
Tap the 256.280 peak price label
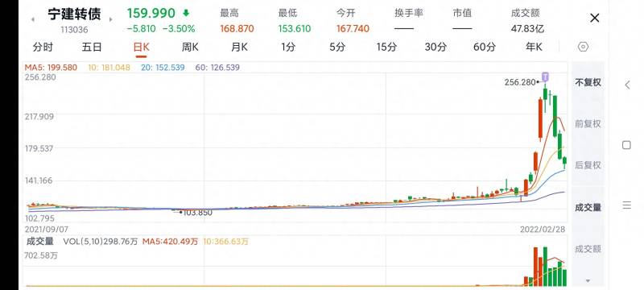[519, 82]
